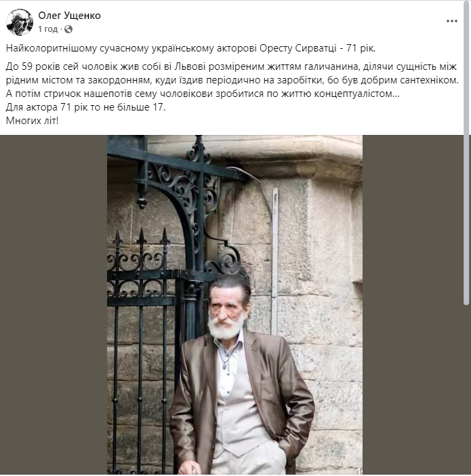Click the scrollbar track below the thumb
This screenshot has width=471, height=476.
tap(467, 390)
